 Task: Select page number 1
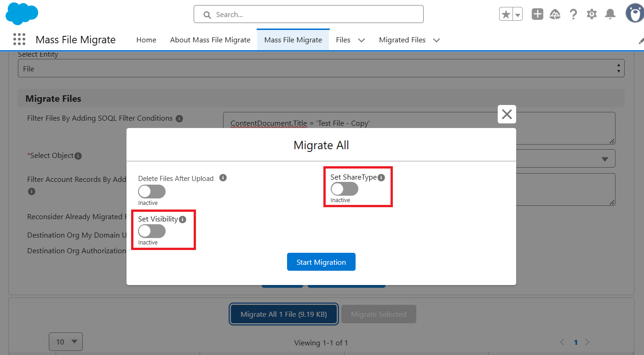(x=575, y=343)
